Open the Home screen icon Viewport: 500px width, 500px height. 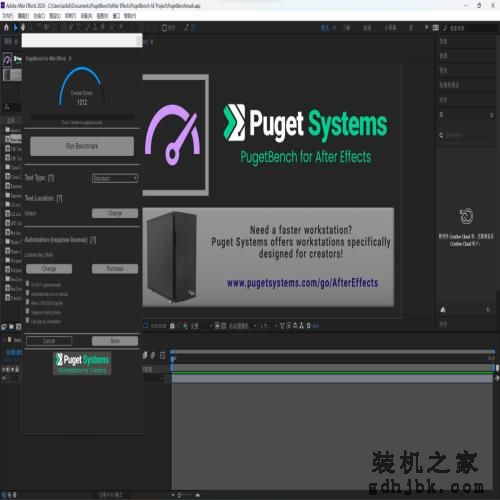tap(6, 28)
